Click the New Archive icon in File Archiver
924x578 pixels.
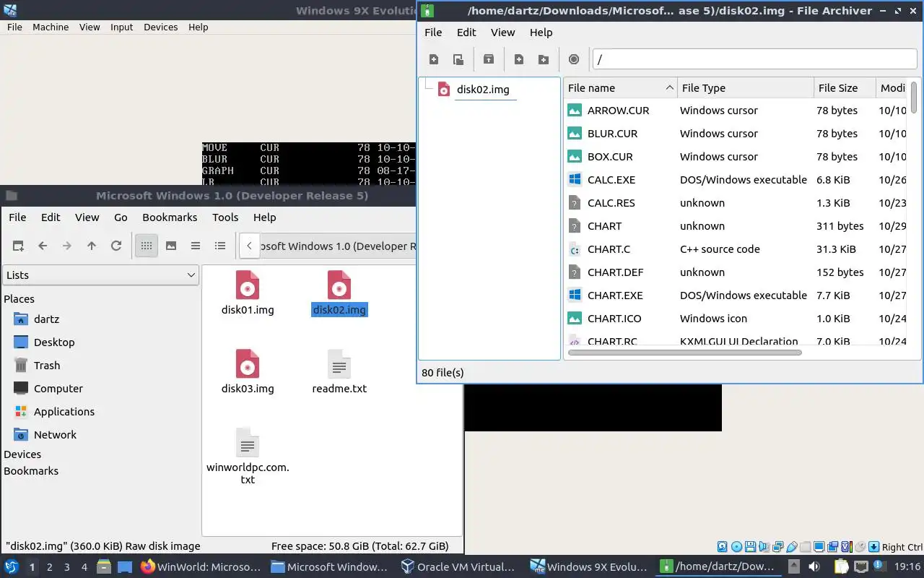tap(434, 59)
